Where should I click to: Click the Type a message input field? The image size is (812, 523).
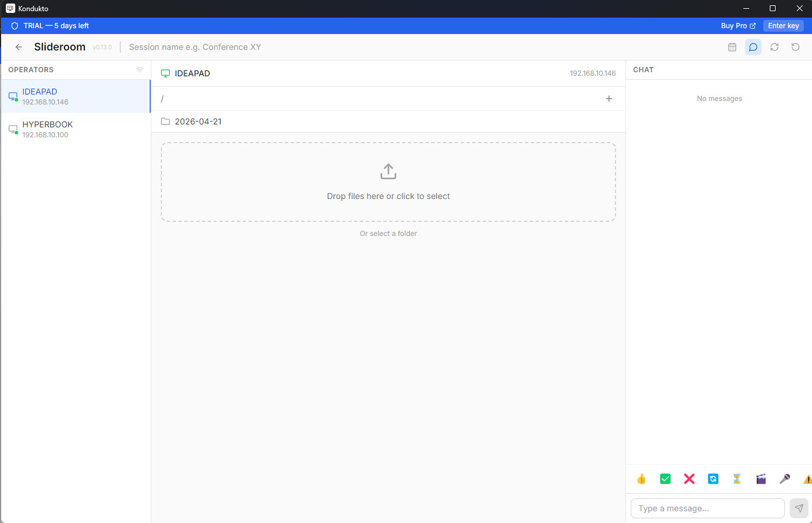pyautogui.click(x=708, y=508)
